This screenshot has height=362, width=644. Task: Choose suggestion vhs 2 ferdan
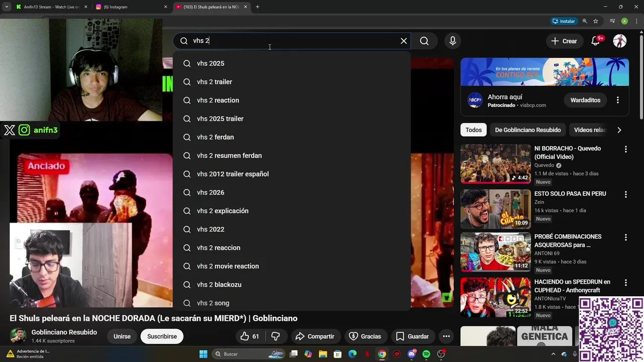(x=292, y=137)
